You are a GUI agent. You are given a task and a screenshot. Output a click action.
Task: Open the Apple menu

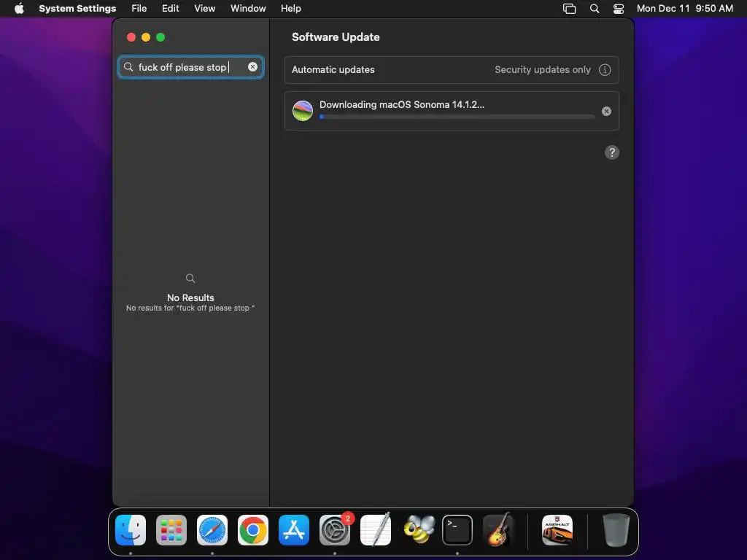[19, 9]
